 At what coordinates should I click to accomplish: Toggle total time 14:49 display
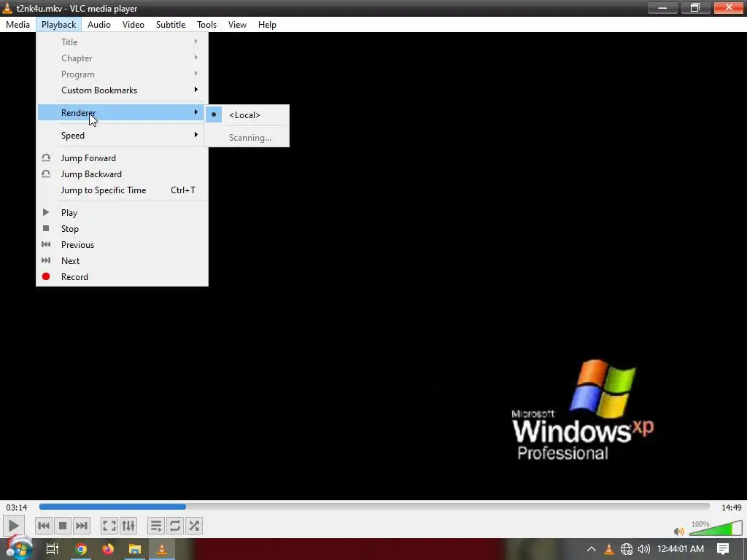pos(731,507)
